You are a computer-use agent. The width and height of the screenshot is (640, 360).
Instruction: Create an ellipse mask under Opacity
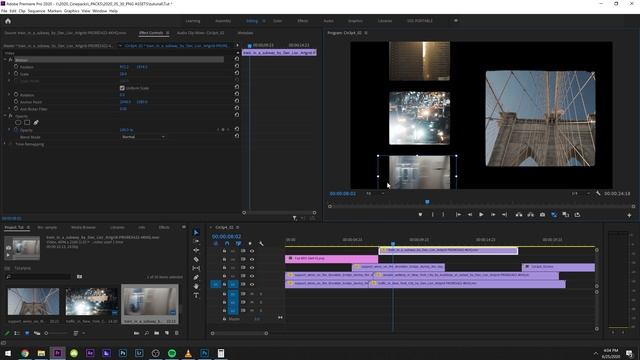[x=18, y=122]
